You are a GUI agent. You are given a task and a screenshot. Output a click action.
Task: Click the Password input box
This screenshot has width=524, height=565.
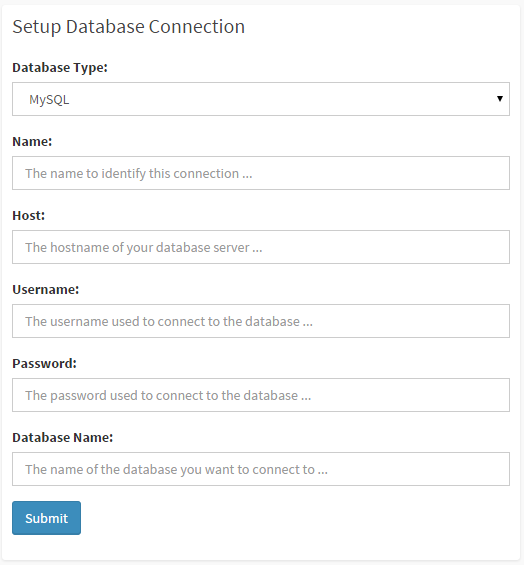261,395
